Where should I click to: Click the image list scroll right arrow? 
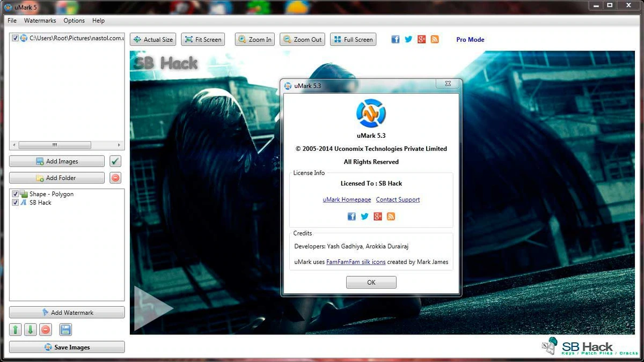(x=120, y=145)
